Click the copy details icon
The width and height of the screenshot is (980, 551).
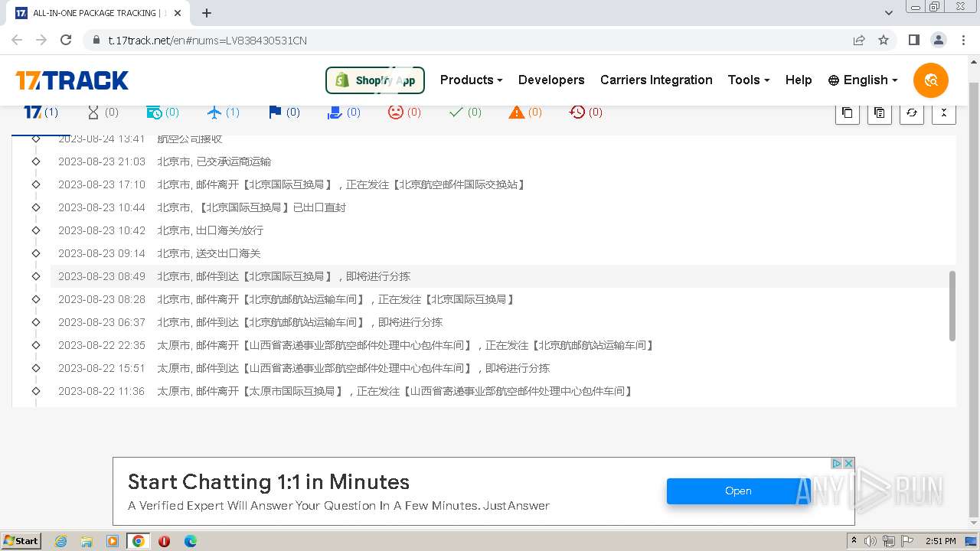pyautogui.click(x=879, y=112)
